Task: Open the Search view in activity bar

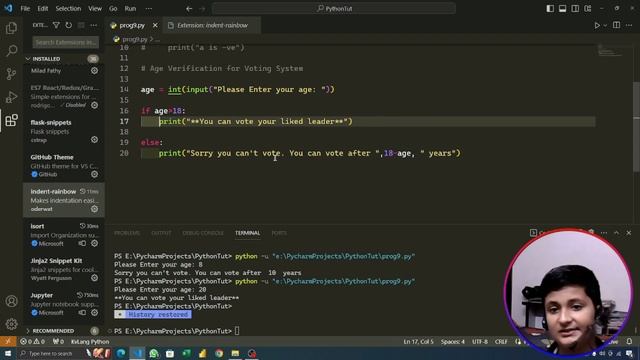Action: 11,51
